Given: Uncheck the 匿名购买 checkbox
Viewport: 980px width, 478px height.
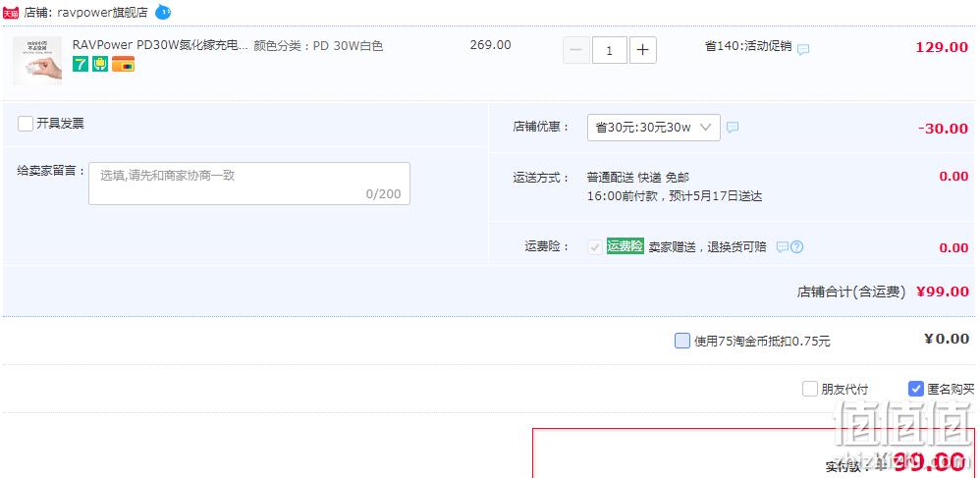Looking at the screenshot, I should coord(915,390).
